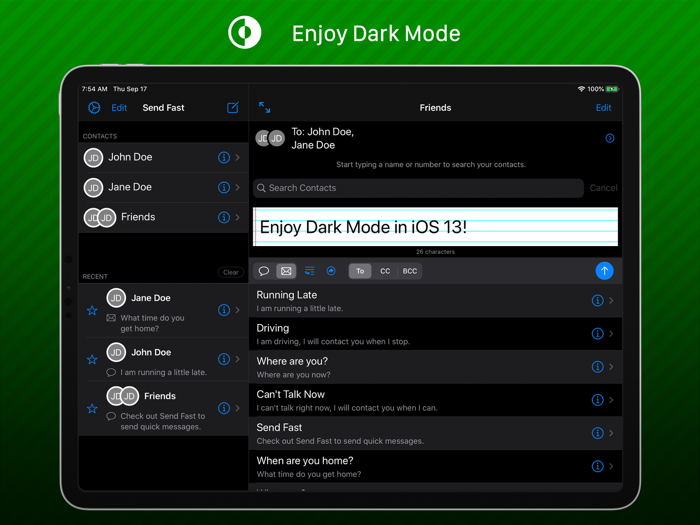The width and height of the screenshot is (700, 525).
Task: Favorite the recent John Doe message star
Action: 92,359
